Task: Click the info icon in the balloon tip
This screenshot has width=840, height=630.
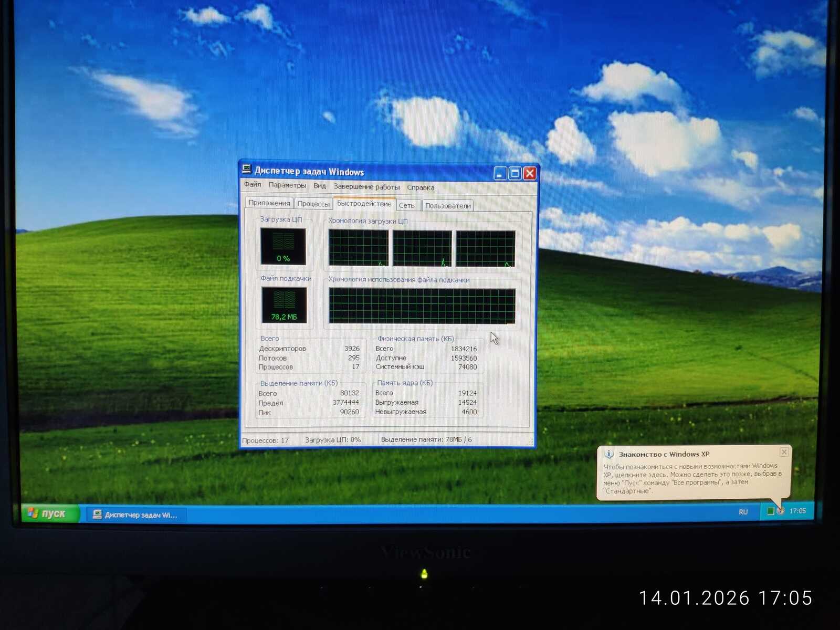Action: (609, 454)
